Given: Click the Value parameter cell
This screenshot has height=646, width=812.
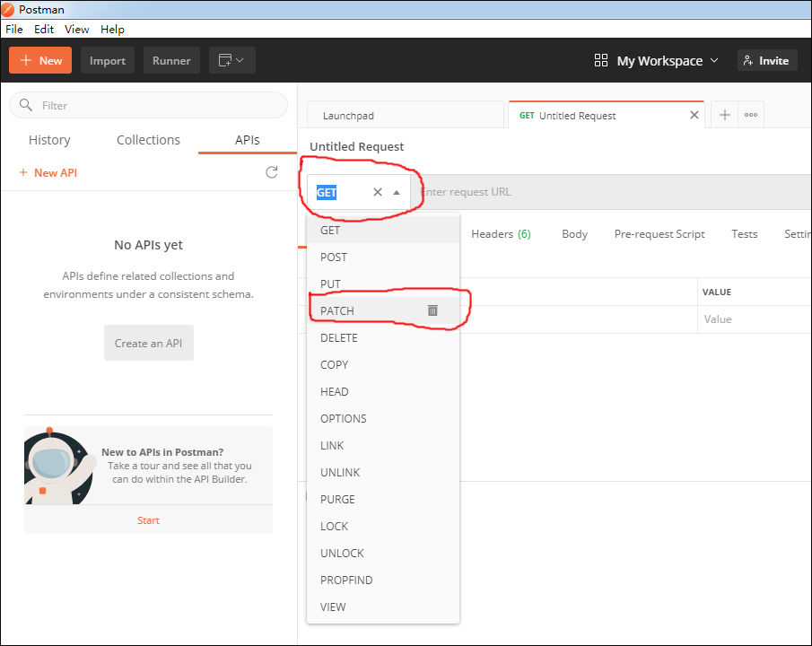Looking at the screenshot, I should (x=755, y=319).
